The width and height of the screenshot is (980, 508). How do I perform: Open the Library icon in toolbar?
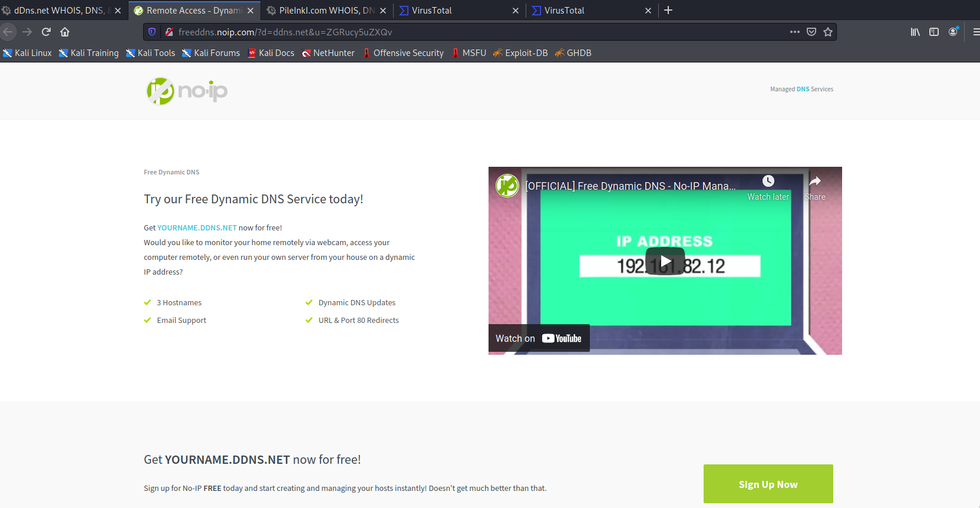tap(915, 32)
